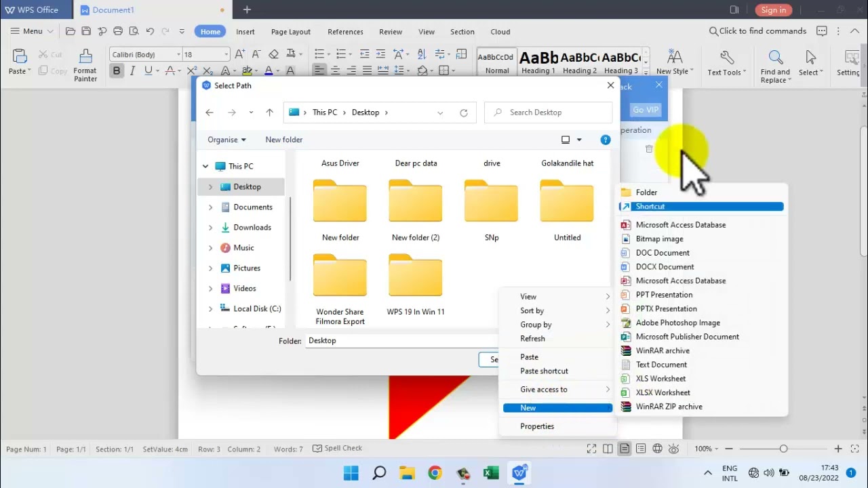Image resolution: width=868 pixels, height=488 pixels.
Task: Go back in Select Path dialog
Action: (x=210, y=113)
